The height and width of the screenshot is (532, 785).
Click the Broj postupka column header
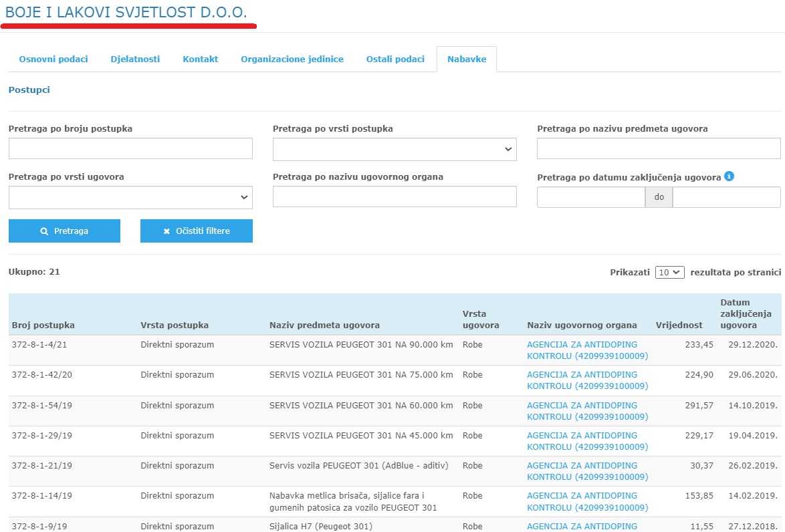[x=43, y=325]
